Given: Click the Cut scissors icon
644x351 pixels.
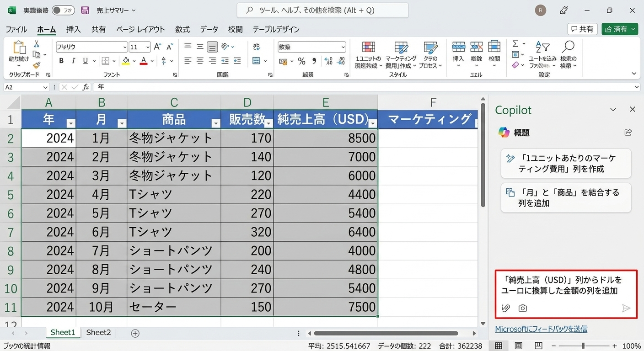Looking at the screenshot, I should point(37,44).
